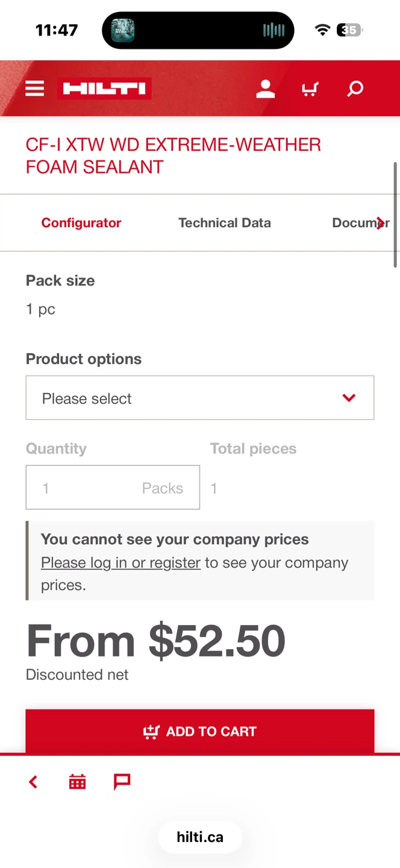Tap the app icon in Dynamic Island
The height and width of the screenshot is (868, 400).
[123, 30]
